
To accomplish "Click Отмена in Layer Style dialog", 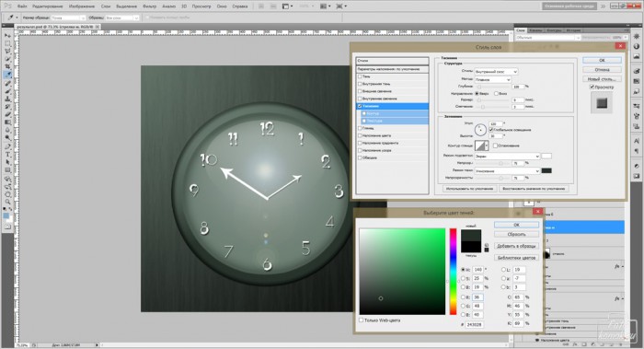I will 602,69.
